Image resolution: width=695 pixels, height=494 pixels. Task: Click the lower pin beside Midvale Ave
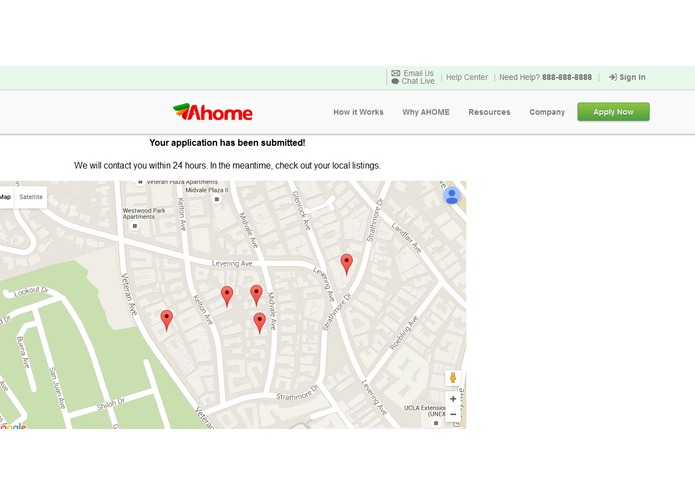[260, 323]
